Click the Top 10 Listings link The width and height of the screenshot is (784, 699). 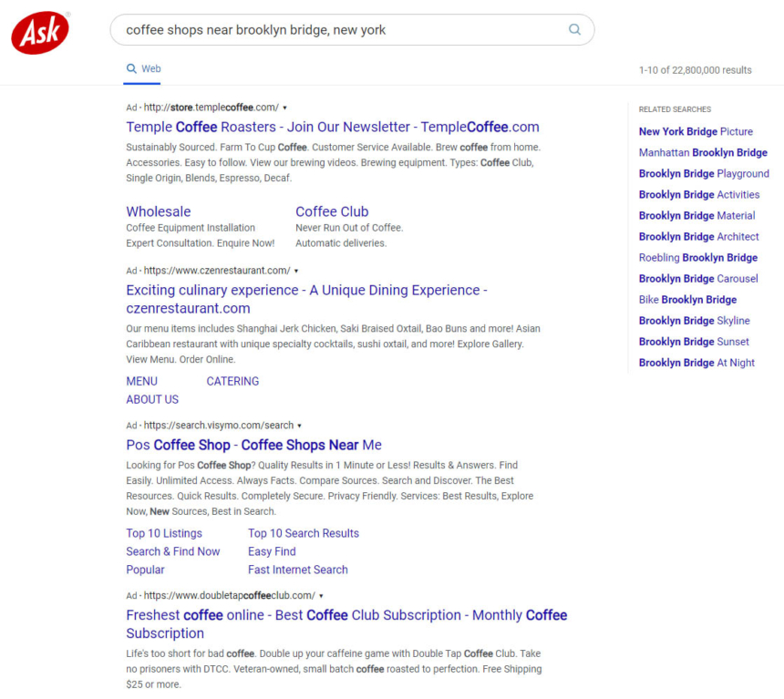pyautogui.click(x=164, y=533)
